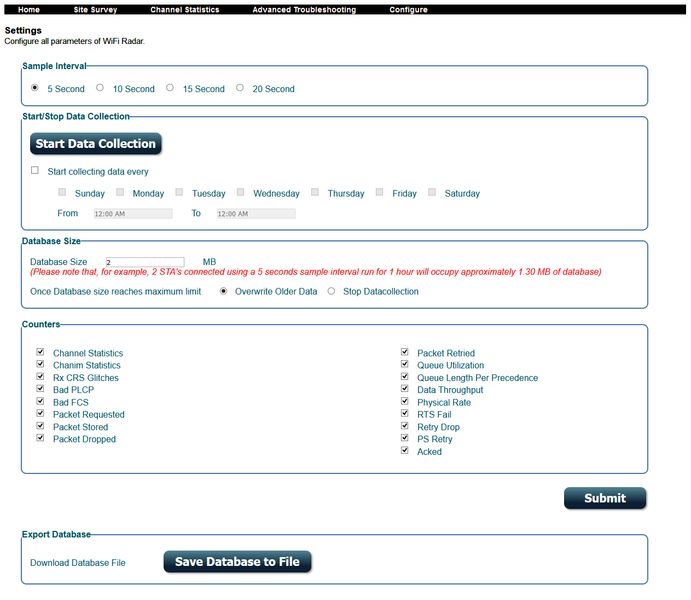Toggle PS Retry counter
Screen dimensions: 691x600
(405, 438)
